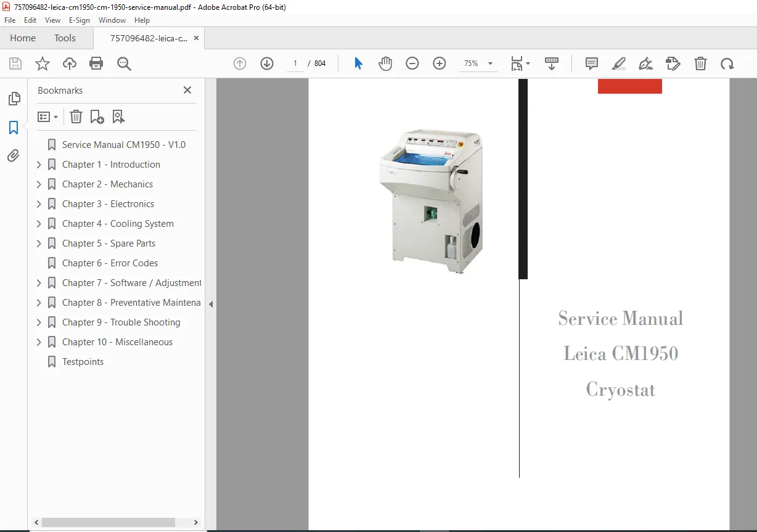Viewport: 757px width, 532px height.
Task: Activate the selection arrow tool
Action: point(358,63)
